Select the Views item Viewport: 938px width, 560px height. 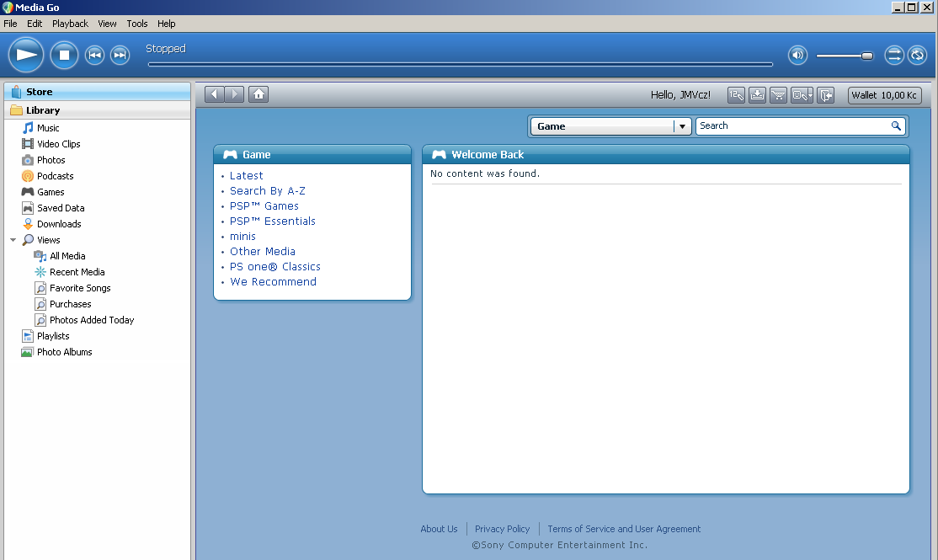pos(49,240)
